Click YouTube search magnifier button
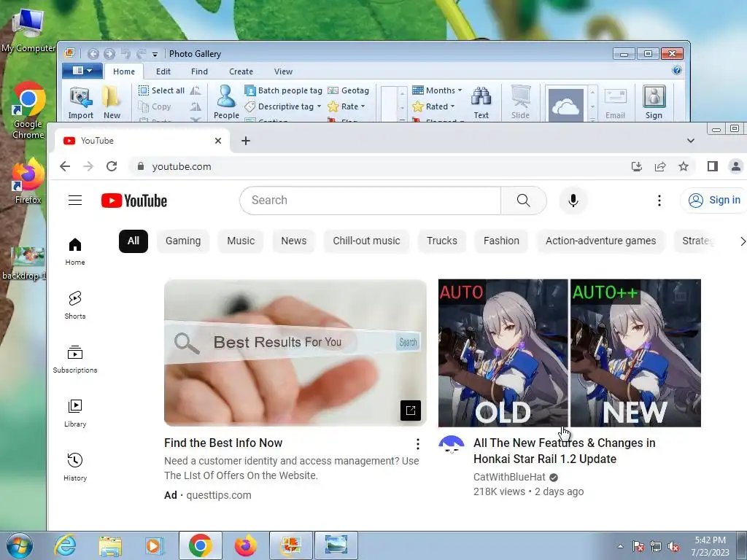The image size is (747, 560). tap(524, 201)
